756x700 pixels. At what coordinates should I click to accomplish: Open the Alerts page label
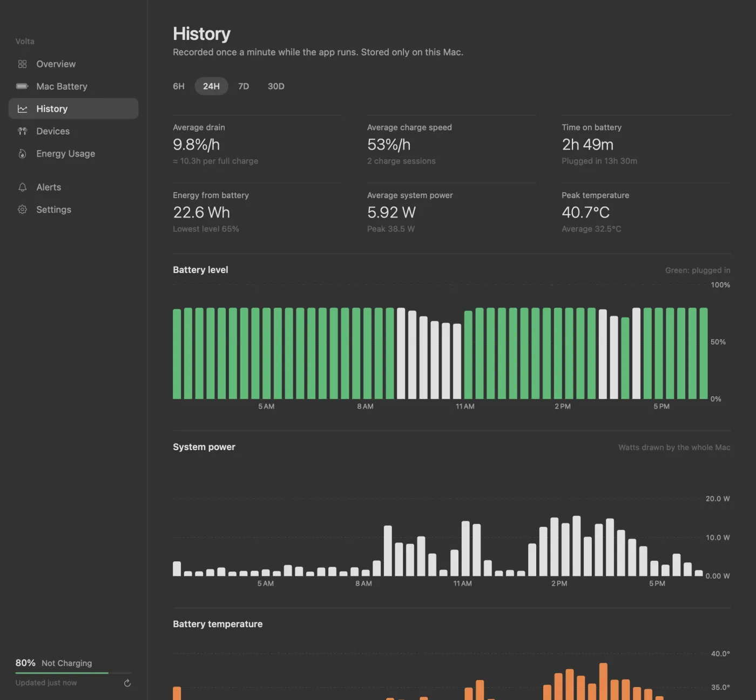click(x=49, y=187)
